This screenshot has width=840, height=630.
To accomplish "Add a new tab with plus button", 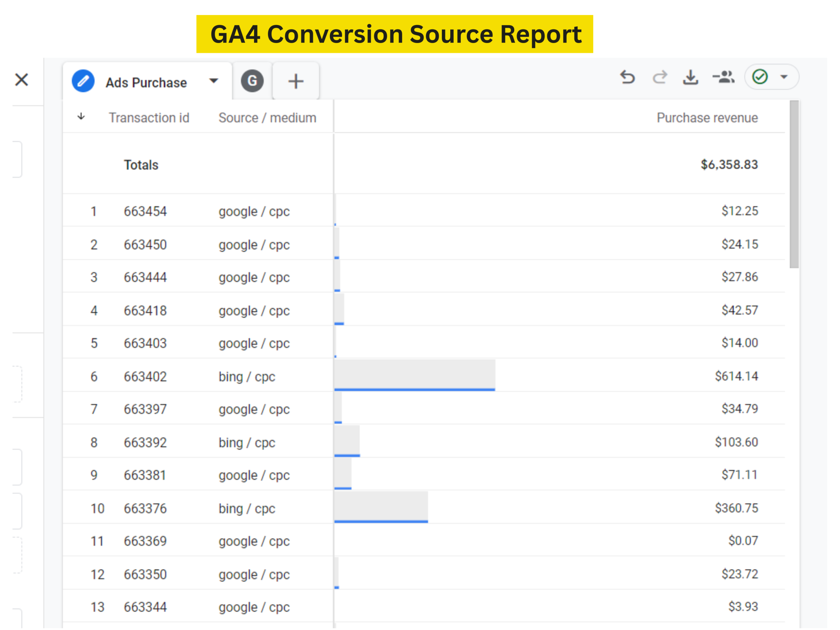I will click(x=296, y=81).
